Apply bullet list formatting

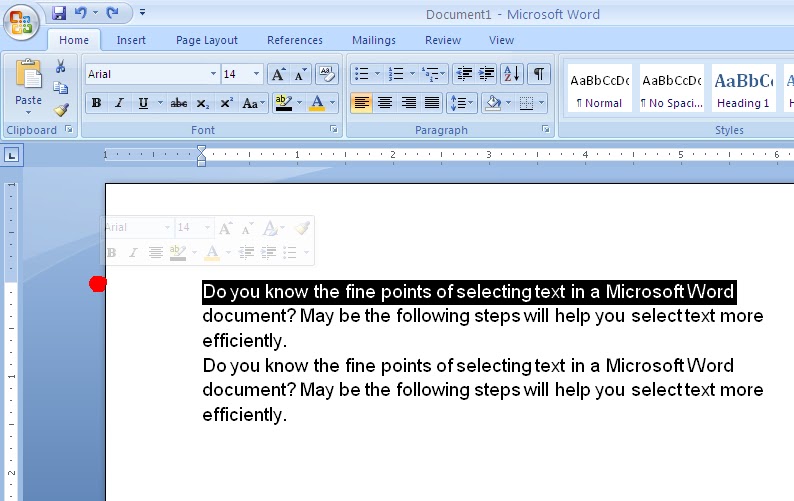362,74
